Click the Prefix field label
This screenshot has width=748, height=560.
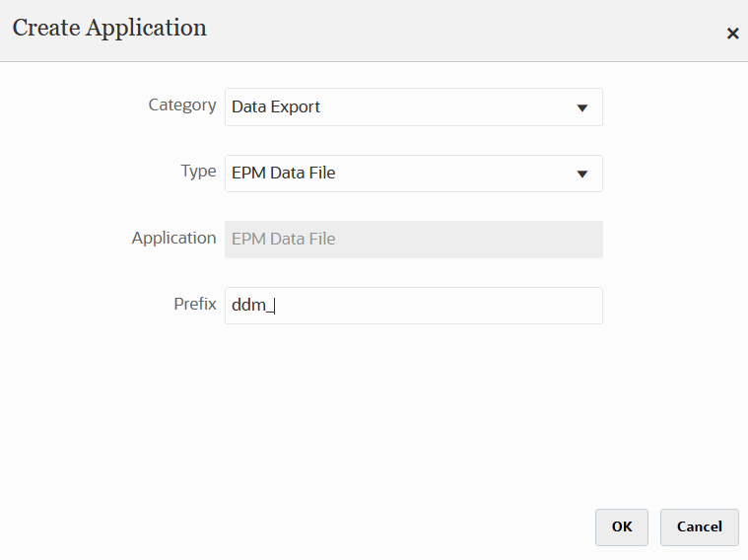[x=195, y=305]
